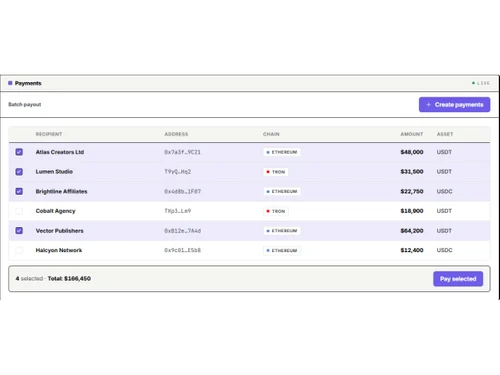Click the $12,400 amount

coord(412,250)
